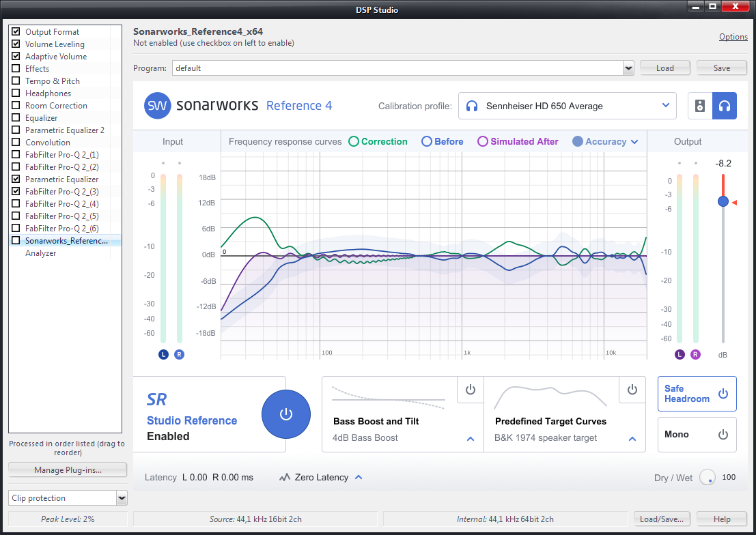
Task: Load a program preset
Action: [665, 68]
